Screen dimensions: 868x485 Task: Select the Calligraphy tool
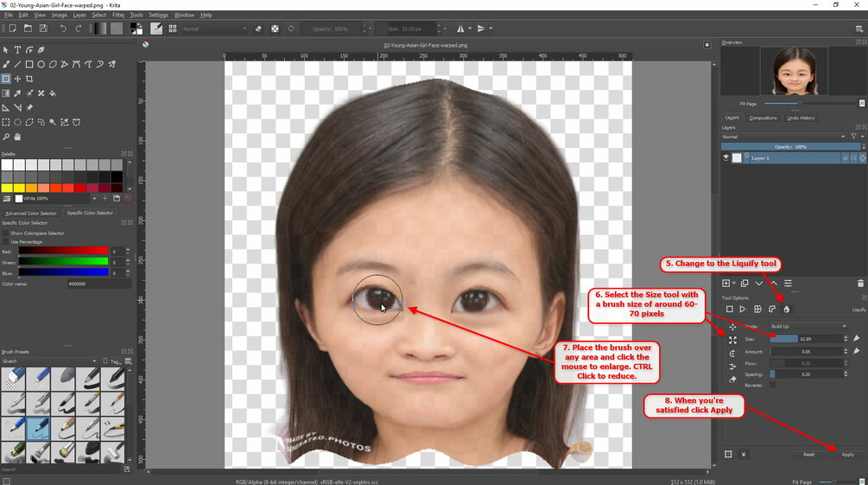click(x=41, y=50)
